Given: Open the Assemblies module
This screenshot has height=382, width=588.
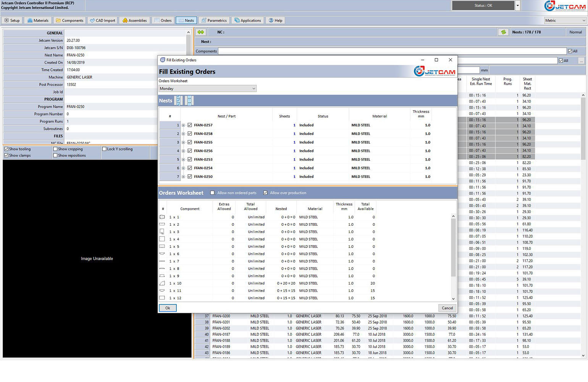Looking at the screenshot, I should [134, 20].
